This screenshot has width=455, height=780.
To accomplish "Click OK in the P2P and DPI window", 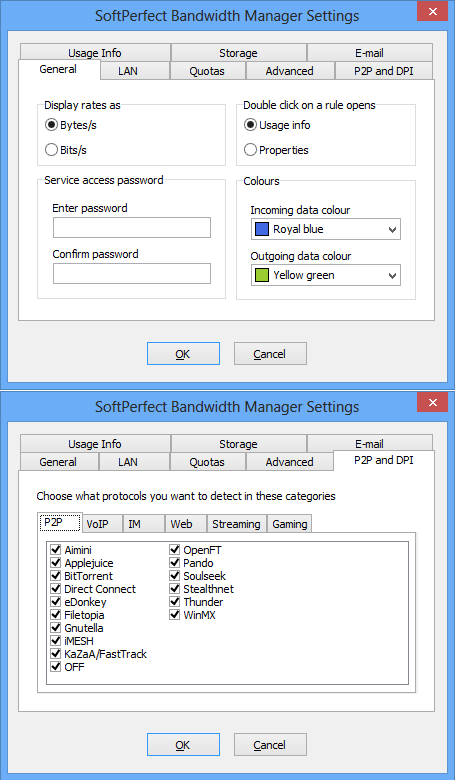I will tap(183, 745).
